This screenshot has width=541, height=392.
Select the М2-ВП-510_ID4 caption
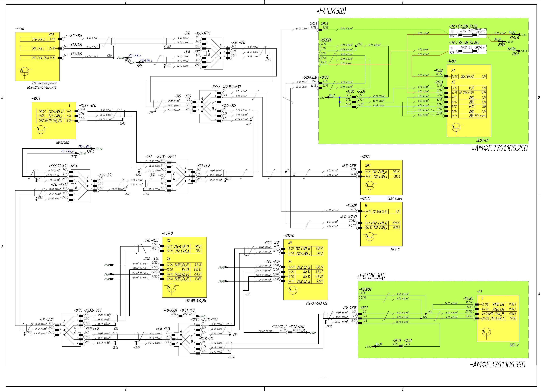196,301
